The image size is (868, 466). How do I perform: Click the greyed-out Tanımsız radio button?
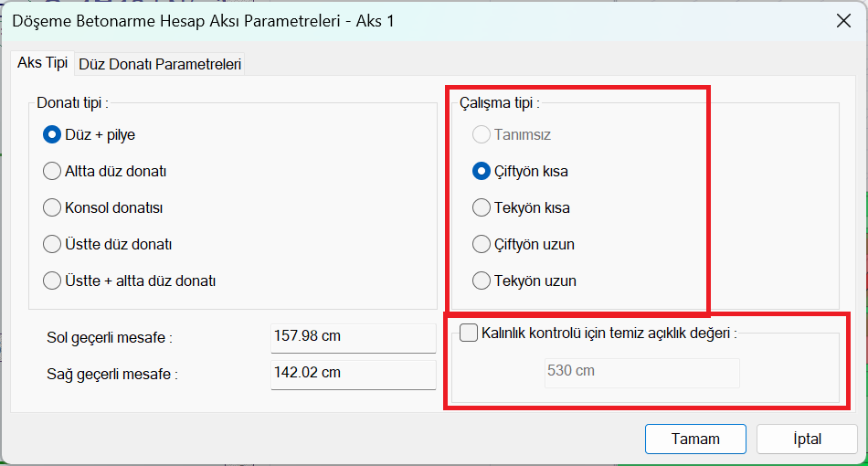click(482, 134)
